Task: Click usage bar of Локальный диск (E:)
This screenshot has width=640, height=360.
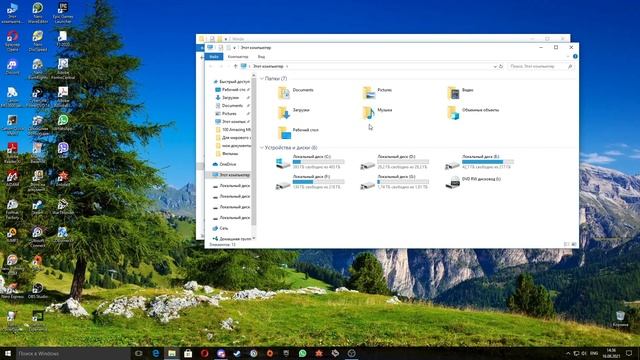Action: (x=487, y=162)
